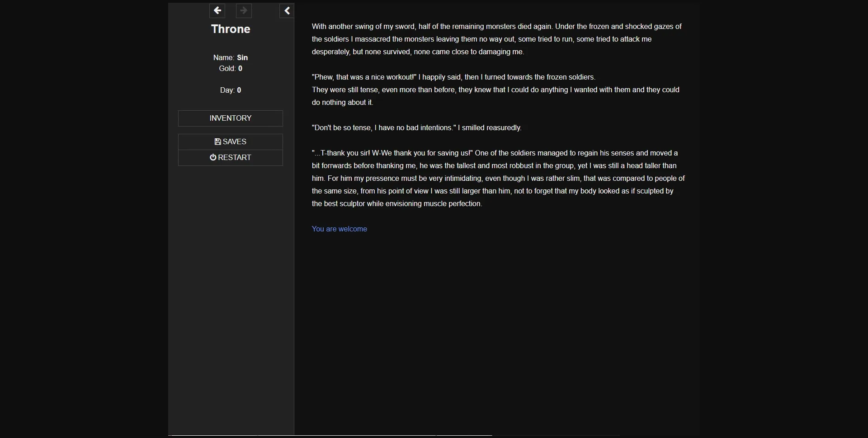This screenshot has width=868, height=438.
Task: Click the forward history arrow
Action: coord(244,10)
